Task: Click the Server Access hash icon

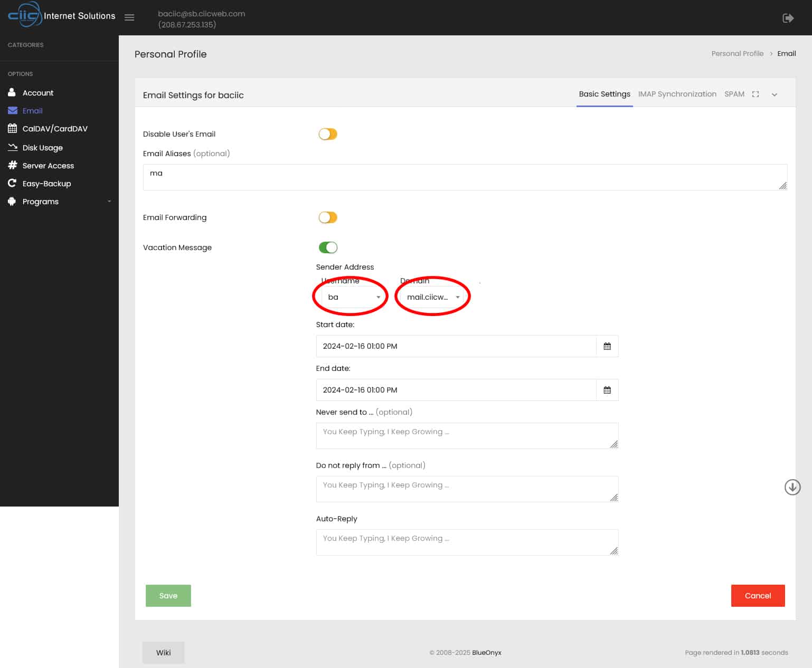Action: pyautogui.click(x=12, y=165)
